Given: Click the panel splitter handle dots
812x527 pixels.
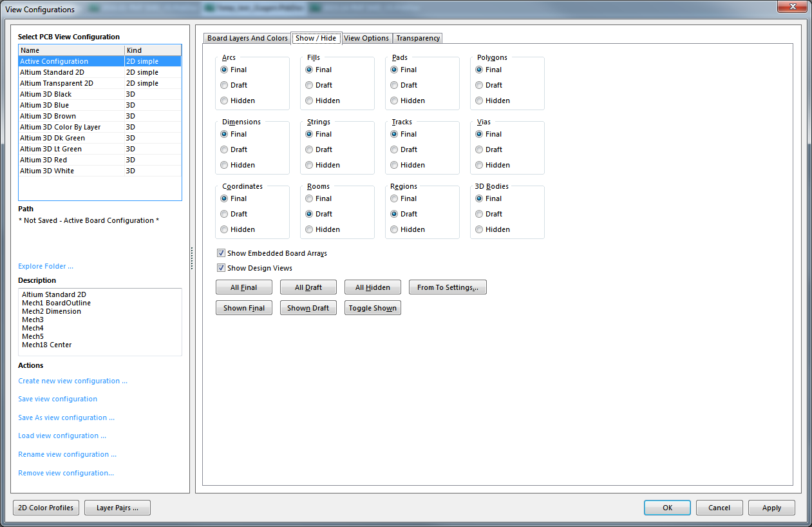Looking at the screenshot, I should pyautogui.click(x=192, y=258).
